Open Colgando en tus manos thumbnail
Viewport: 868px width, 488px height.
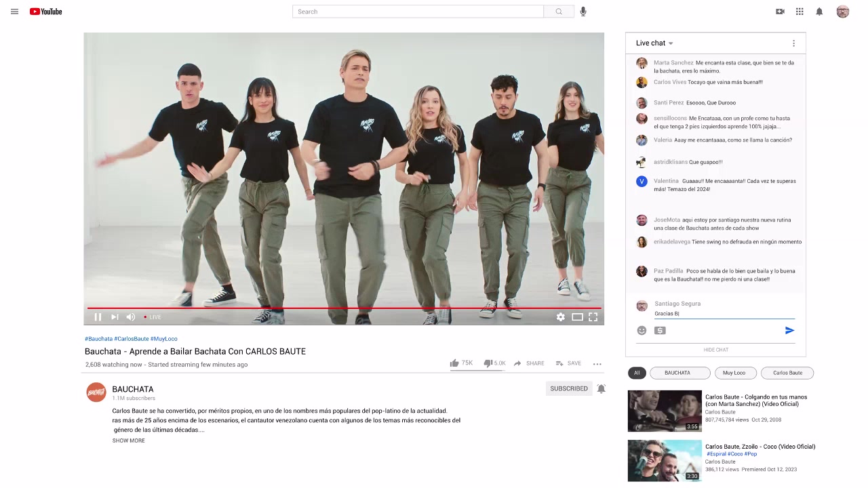point(665,411)
